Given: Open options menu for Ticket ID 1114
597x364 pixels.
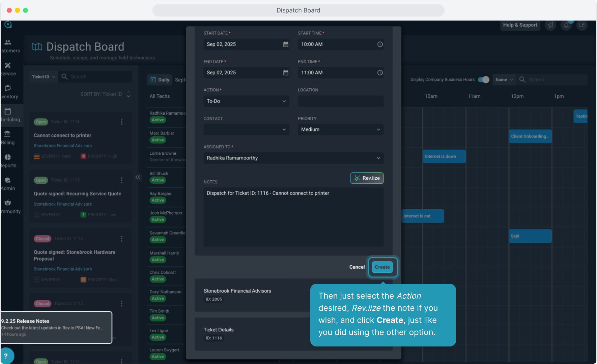Looking at the screenshot, I should 122,239.
